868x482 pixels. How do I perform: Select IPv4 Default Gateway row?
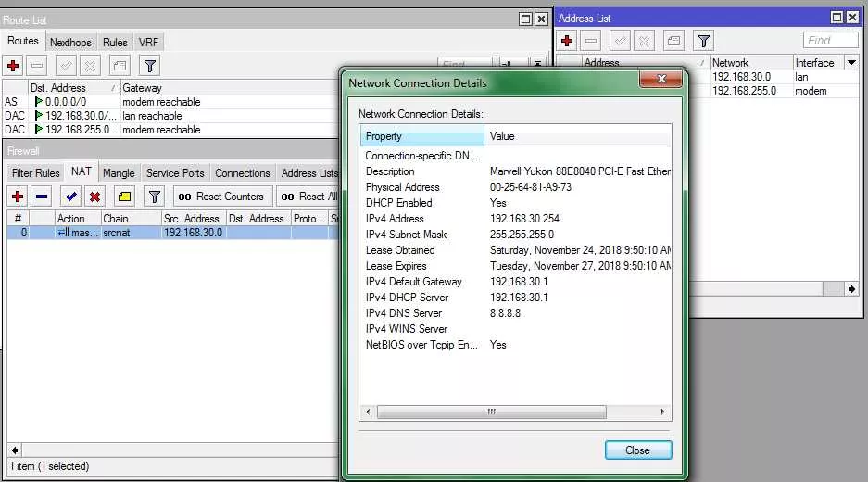(515, 282)
